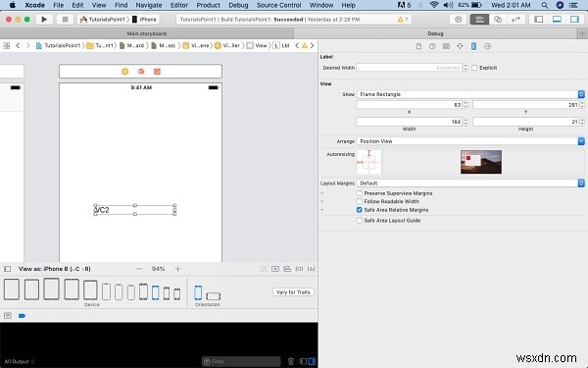588x368 pixels.
Task: Switch to the standard editor
Action: [479, 20]
